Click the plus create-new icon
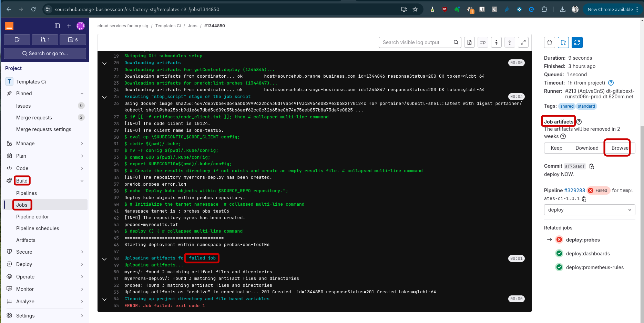 [69, 26]
